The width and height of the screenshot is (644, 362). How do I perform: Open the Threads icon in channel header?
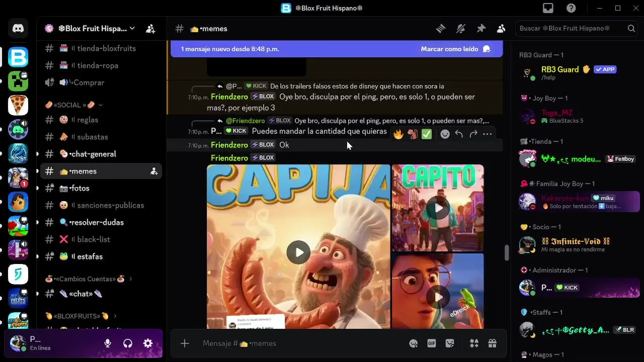pos(441,29)
